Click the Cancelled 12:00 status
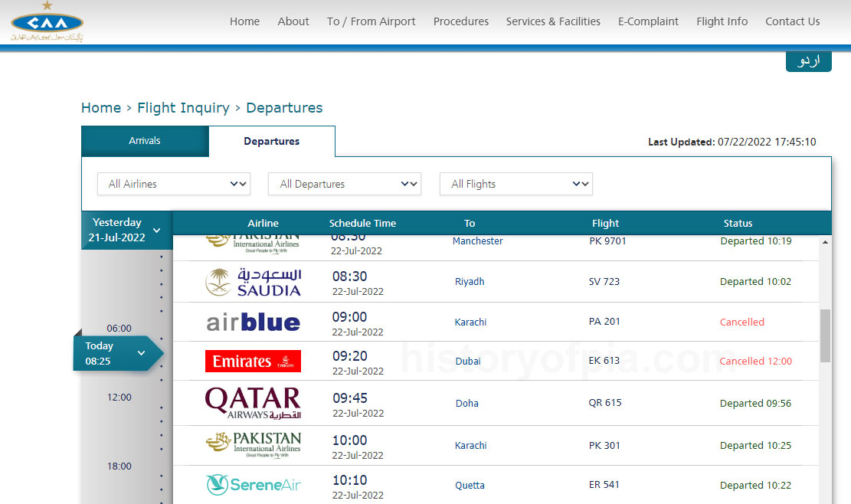Viewport: 851px width, 504px height. tap(756, 362)
